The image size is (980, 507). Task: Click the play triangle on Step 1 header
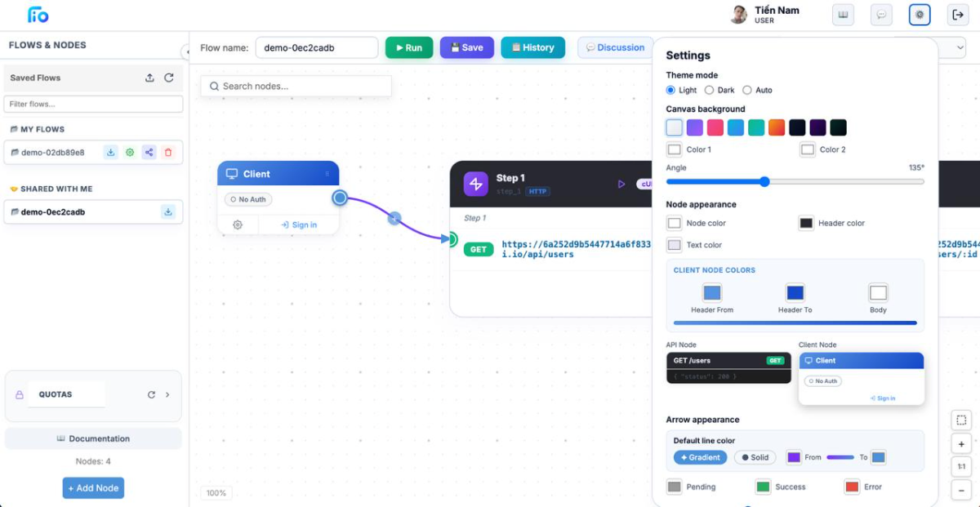click(621, 184)
